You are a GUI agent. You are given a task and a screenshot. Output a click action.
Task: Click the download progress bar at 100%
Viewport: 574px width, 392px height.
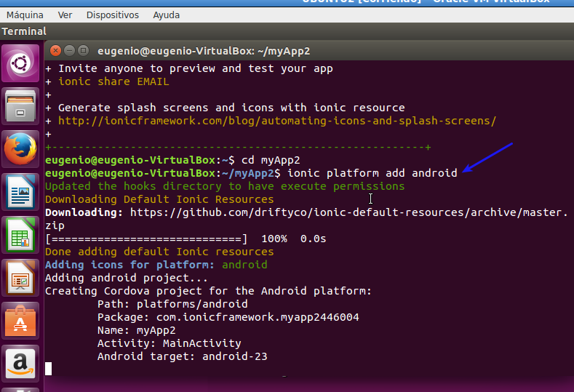(146, 239)
